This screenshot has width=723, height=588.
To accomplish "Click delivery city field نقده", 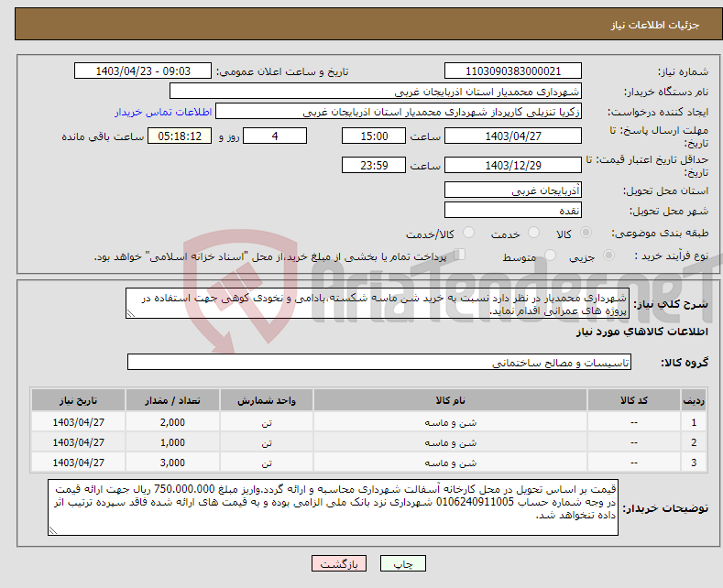I will [513, 210].
